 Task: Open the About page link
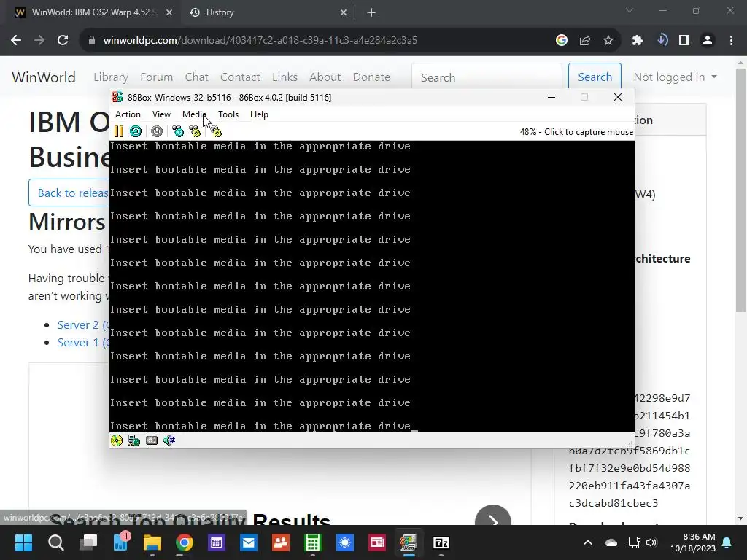[x=325, y=77]
